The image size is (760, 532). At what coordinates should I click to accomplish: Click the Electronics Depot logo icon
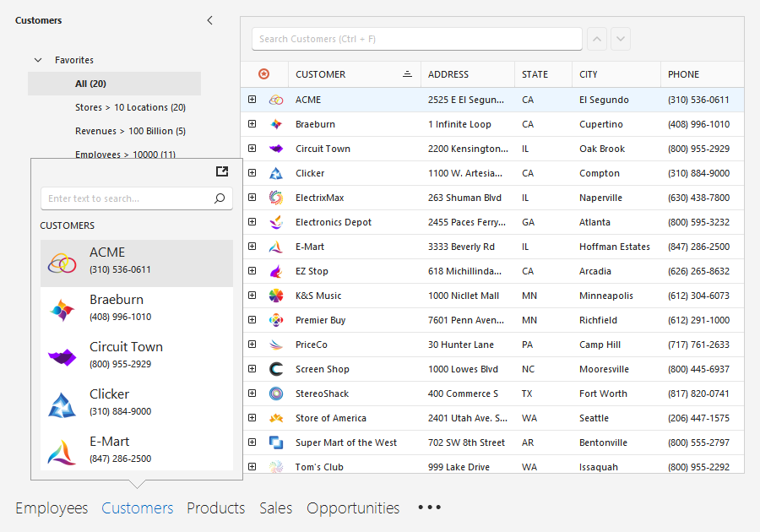[x=276, y=222]
